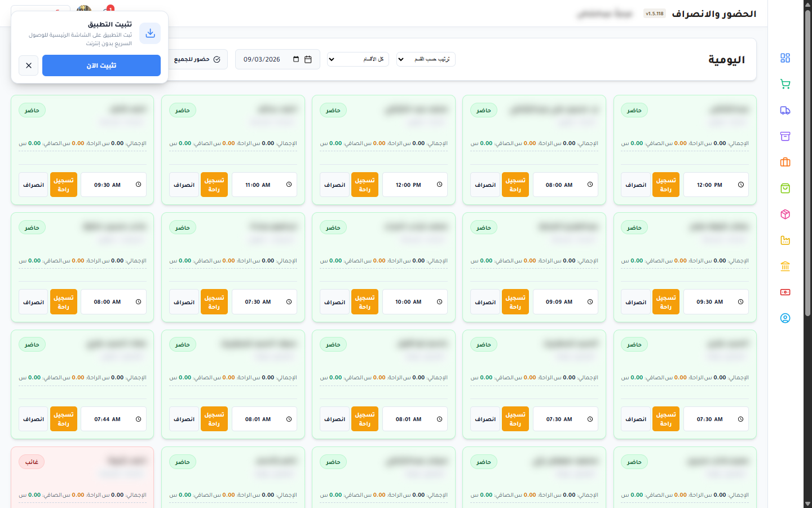
Task: Open the dashboard grid icon in sidebar
Action: click(x=785, y=58)
